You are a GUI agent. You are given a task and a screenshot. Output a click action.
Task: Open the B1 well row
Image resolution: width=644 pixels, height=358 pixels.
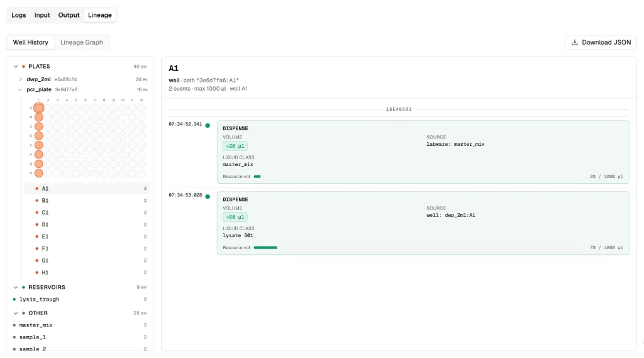click(x=87, y=201)
